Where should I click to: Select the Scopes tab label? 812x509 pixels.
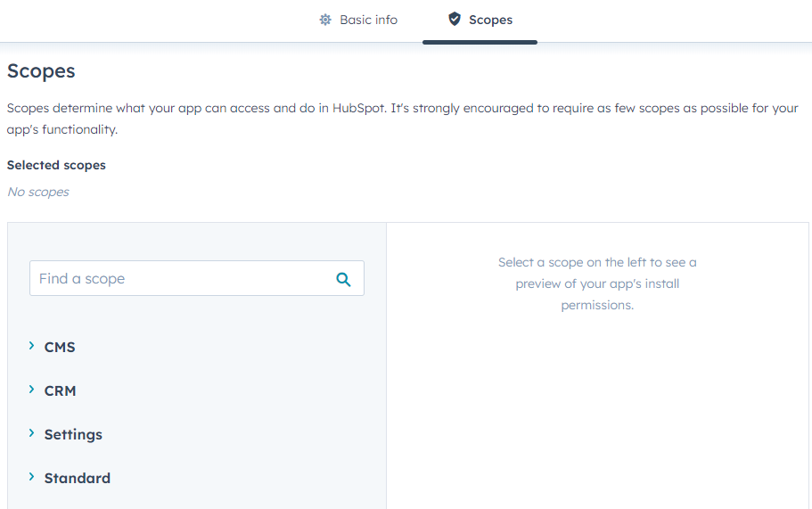coord(490,20)
